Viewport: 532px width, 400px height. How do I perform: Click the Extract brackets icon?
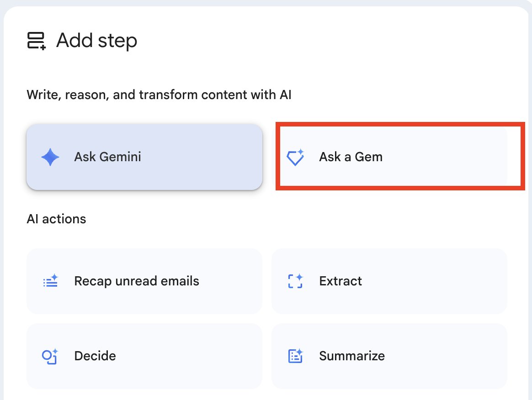pyautogui.click(x=295, y=281)
